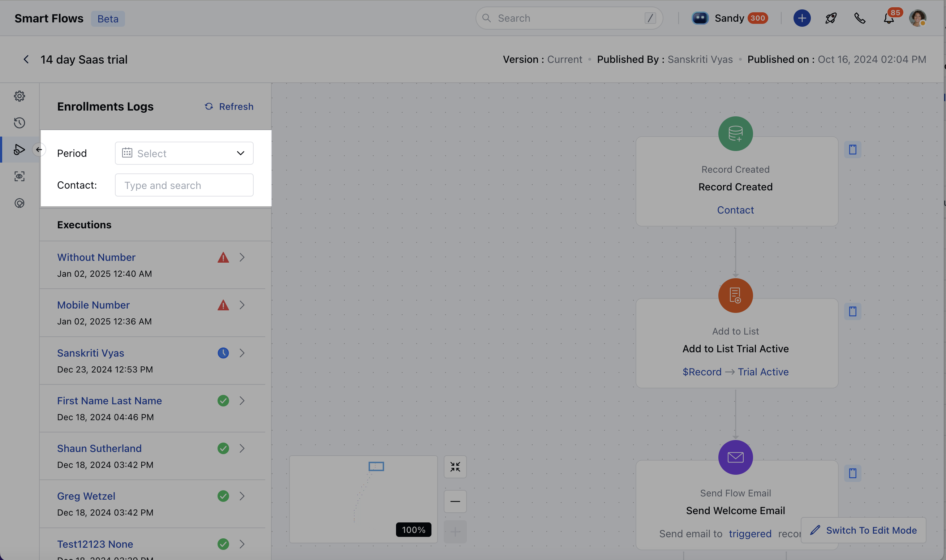946x560 pixels.
Task: Click the phone call icon
Action: coord(860,18)
